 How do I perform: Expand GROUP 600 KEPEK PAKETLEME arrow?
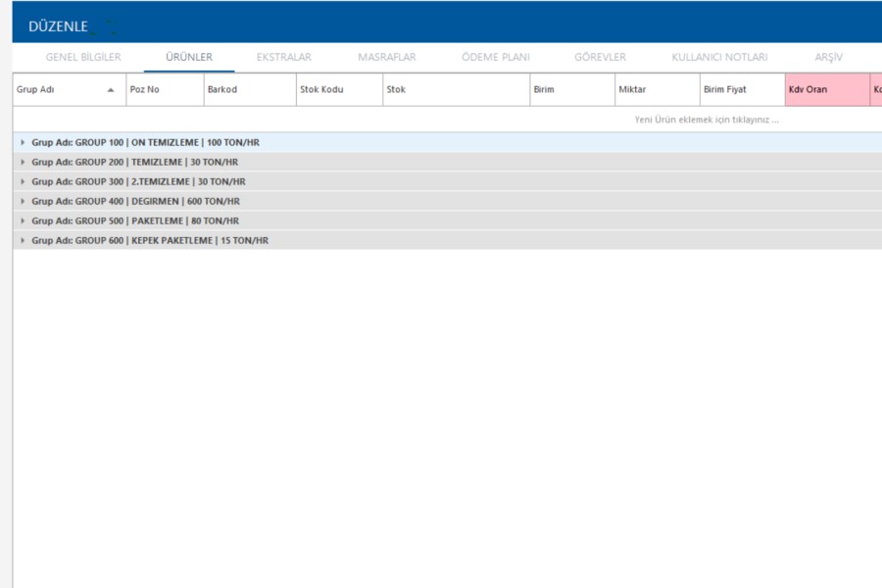click(23, 240)
